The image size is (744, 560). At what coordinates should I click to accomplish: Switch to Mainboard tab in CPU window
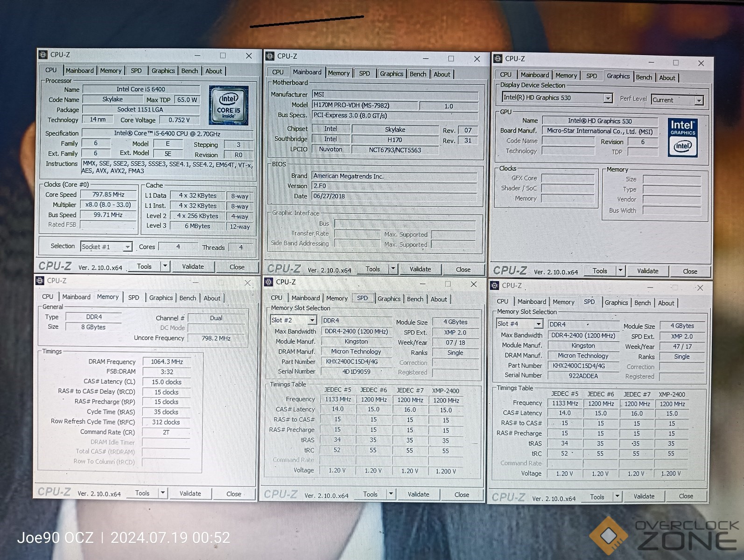[x=79, y=70]
